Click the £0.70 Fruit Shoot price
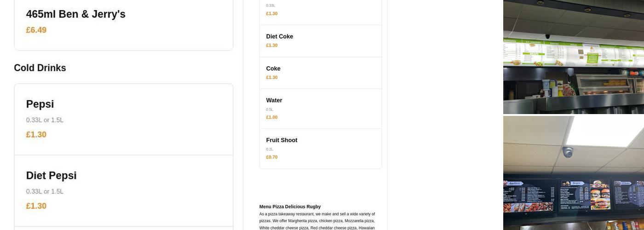This screenshot has width=644, height=230. click(272, 157)
